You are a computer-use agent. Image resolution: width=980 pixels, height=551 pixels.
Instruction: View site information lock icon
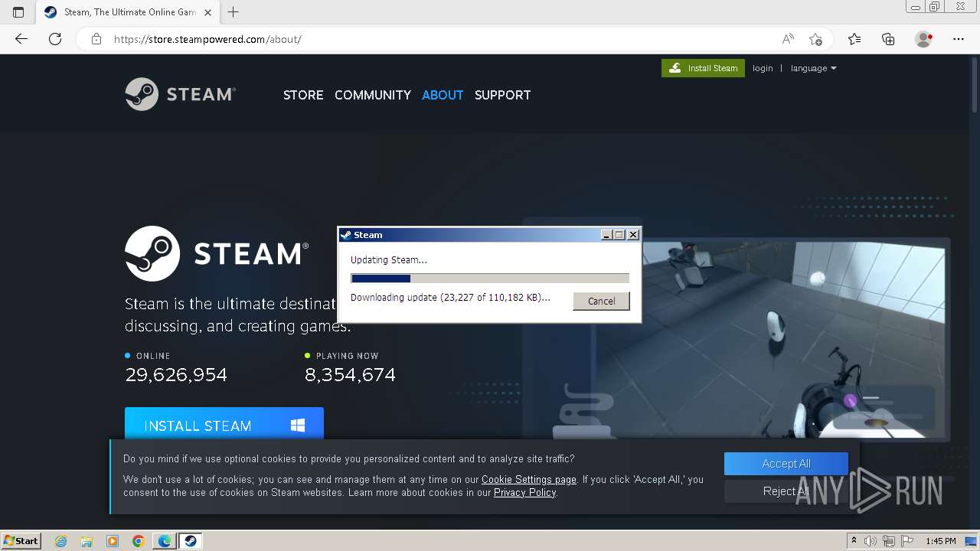tap(96, 39)
